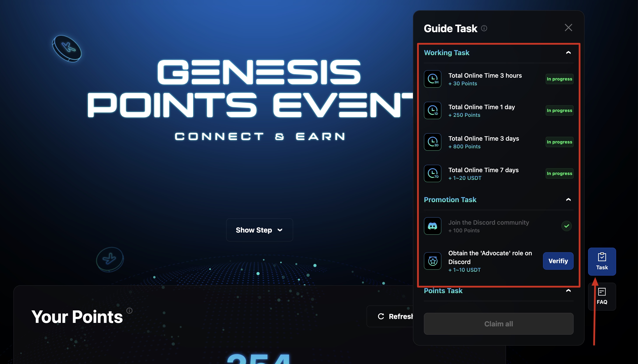Click the + 1~20 USDT reward text
This screenshot has width=638, height=364.
pos(465,178)
